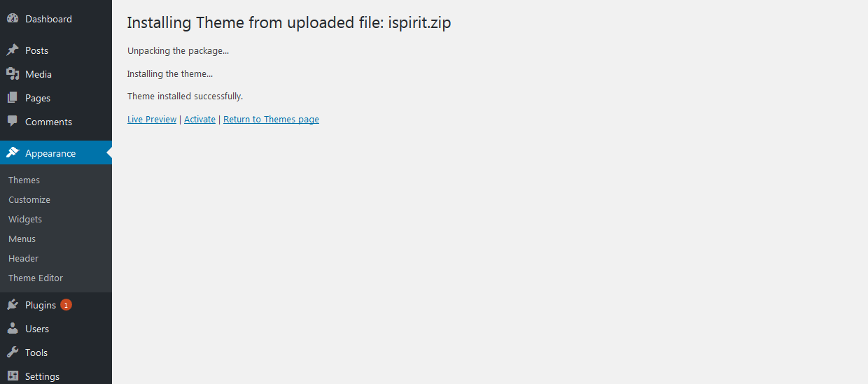
Task: Click the Live Preview link
Action: 152,120
